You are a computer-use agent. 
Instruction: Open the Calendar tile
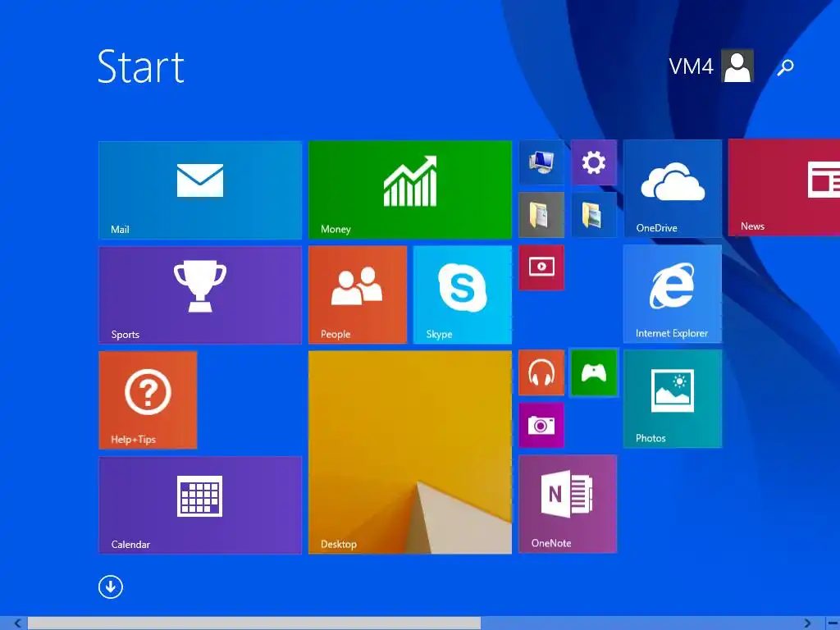pos(200,504)
